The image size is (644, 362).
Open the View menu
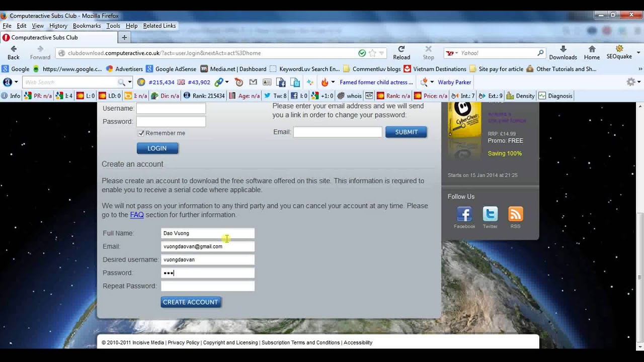(38, 26)
